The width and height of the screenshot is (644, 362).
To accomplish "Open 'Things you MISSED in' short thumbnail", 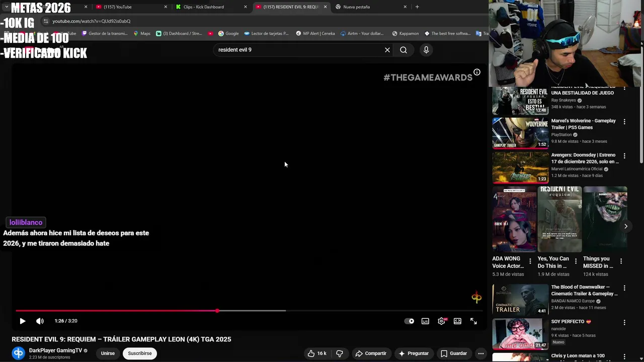I will (x=605, y=219).
